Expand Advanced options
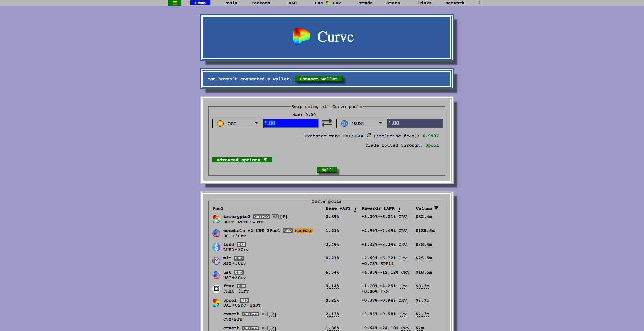 (x=242, y=160)
